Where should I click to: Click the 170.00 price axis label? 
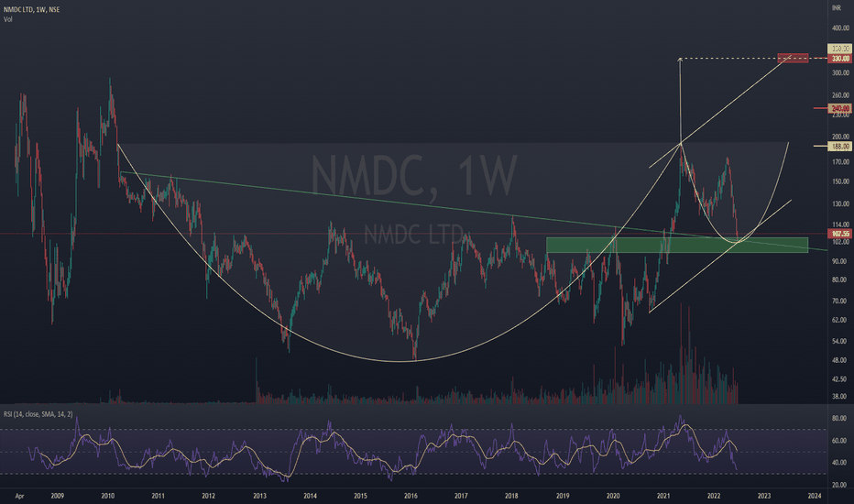coord(840,162)
